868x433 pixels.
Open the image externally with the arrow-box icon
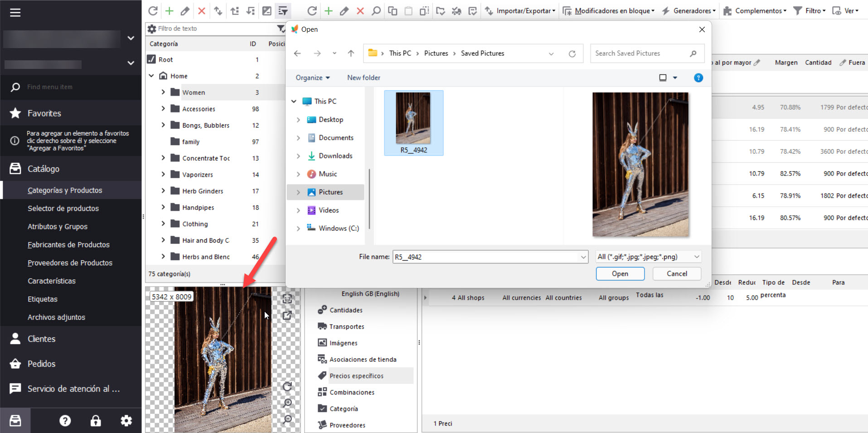[287, 315]
